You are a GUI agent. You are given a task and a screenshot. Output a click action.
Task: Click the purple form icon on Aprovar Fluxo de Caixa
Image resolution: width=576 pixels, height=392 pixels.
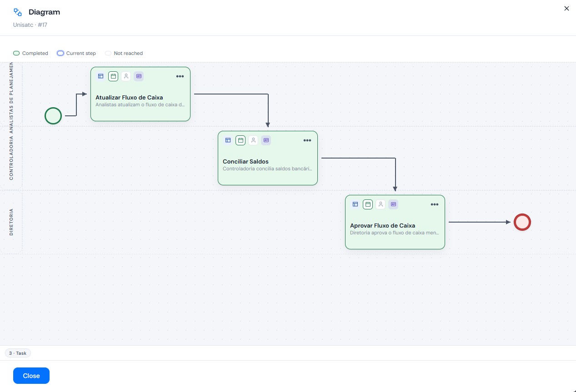(x=393, y=204)
